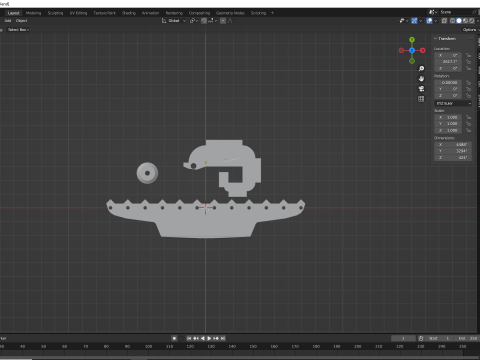Open the object type visibility dropdown
Screen dimensions: 480x360
(x=404, y=21)
